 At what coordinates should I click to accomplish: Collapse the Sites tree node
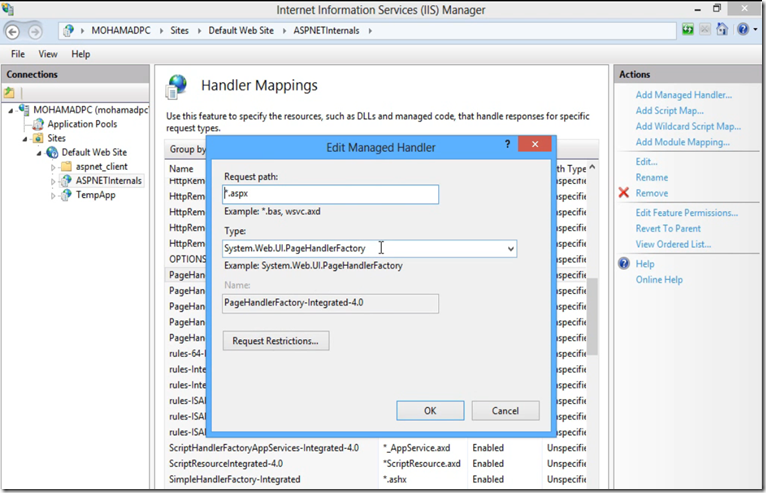click(25, 139)
